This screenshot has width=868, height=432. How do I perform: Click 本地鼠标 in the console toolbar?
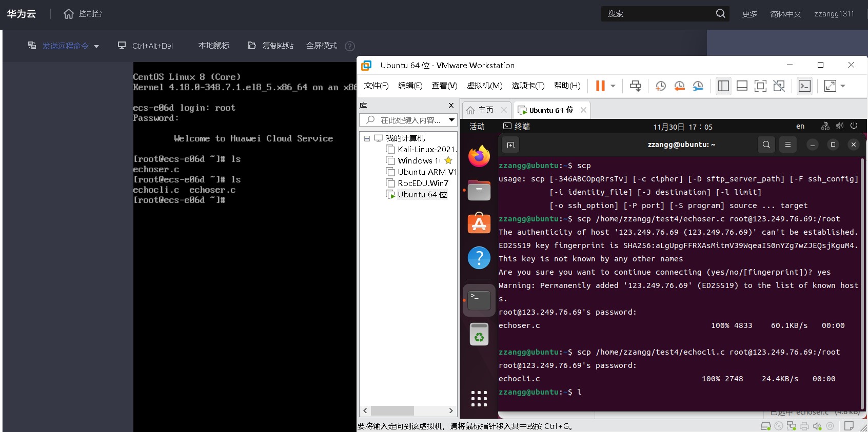214,46
